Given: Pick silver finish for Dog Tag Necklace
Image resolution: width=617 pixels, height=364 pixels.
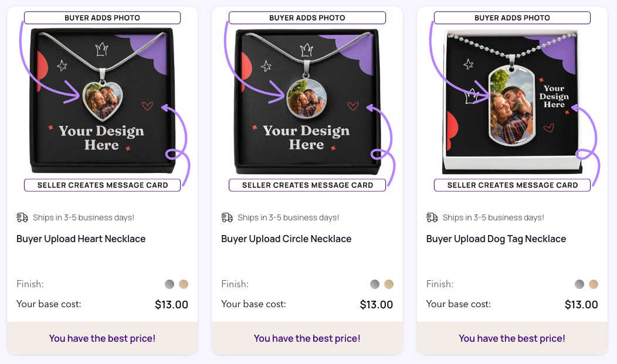Looking at the screenshot, I should pyautogui.click(x=579, y=284).
